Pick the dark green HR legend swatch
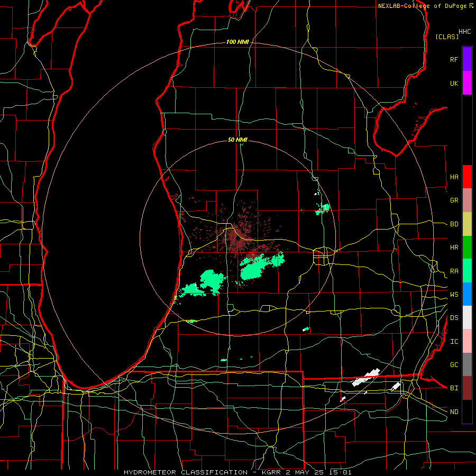Image resolution: width=476 pixels, height=476 pixels. [467, 248]
